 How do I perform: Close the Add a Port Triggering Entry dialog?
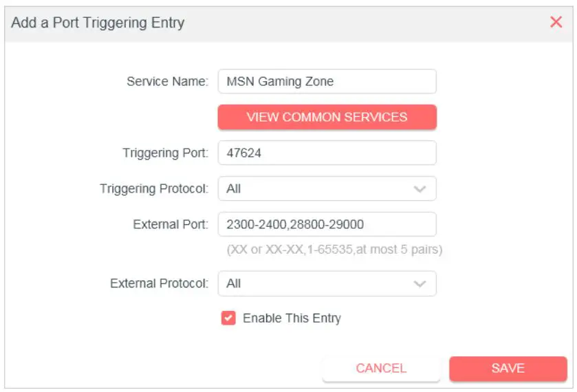pyautogui.click(x=556, y=22)
